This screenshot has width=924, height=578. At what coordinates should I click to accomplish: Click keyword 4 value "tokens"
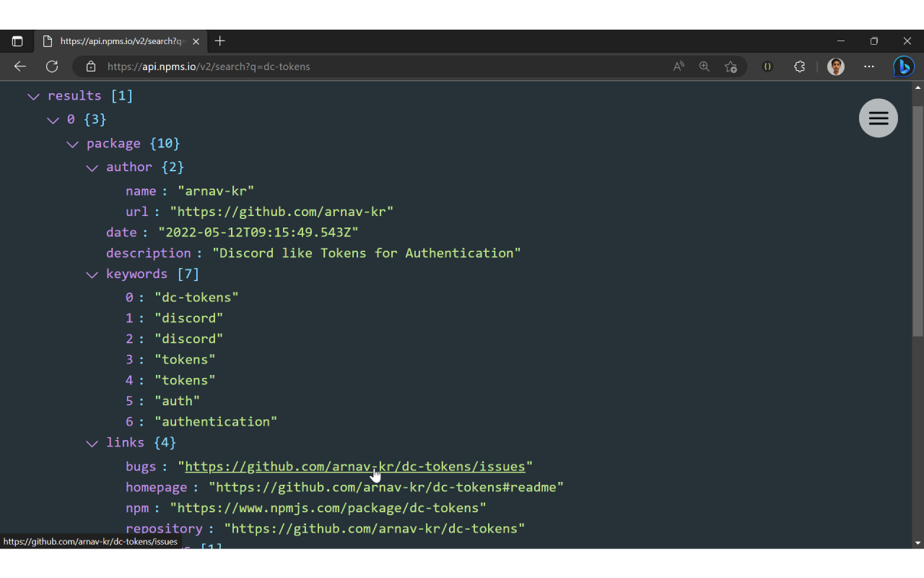click(185, 380)
